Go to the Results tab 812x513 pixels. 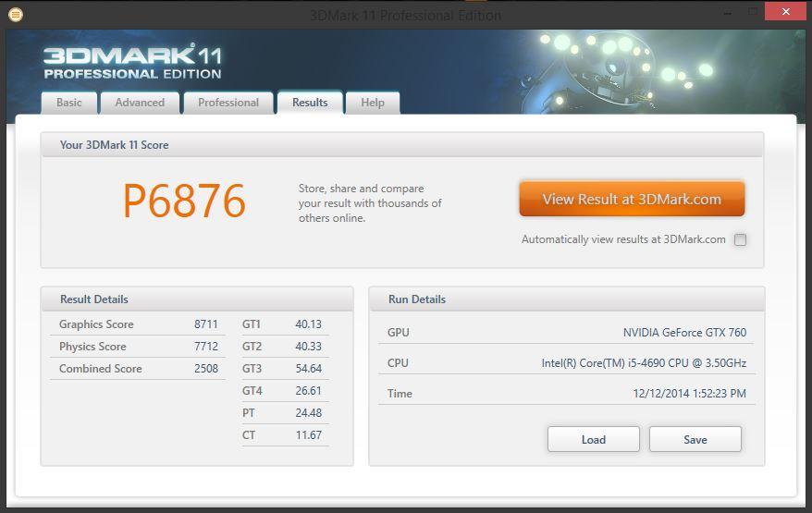click(310, 103)
